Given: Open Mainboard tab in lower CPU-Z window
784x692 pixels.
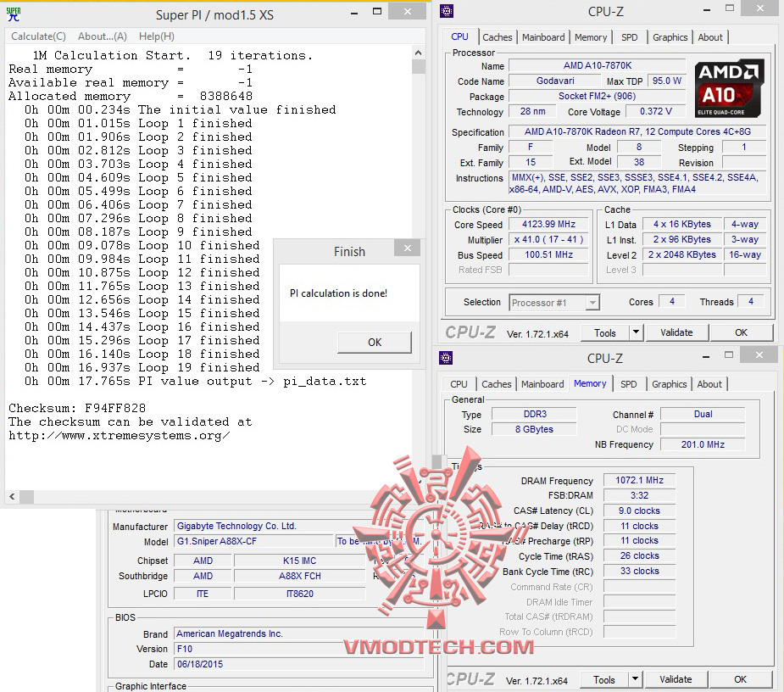Looking at the screenshot, I should [542, 384].
